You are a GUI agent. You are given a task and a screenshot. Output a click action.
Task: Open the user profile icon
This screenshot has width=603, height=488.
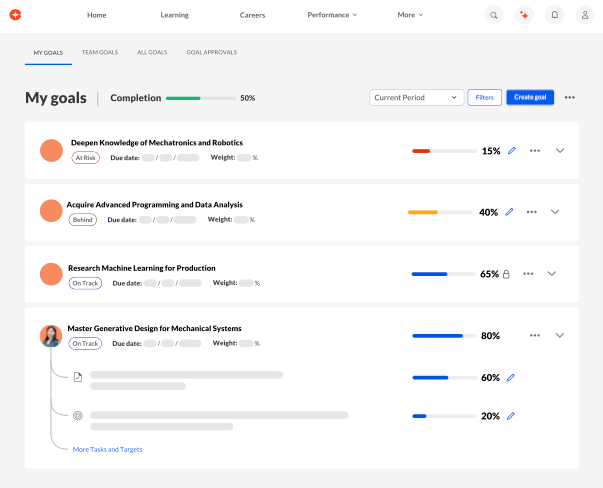coord(585,15)
